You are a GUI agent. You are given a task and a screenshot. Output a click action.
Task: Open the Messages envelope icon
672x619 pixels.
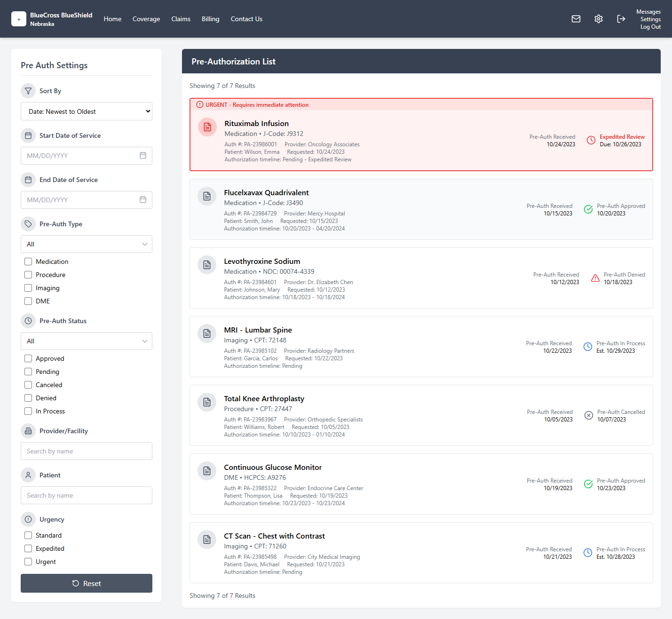576,19
